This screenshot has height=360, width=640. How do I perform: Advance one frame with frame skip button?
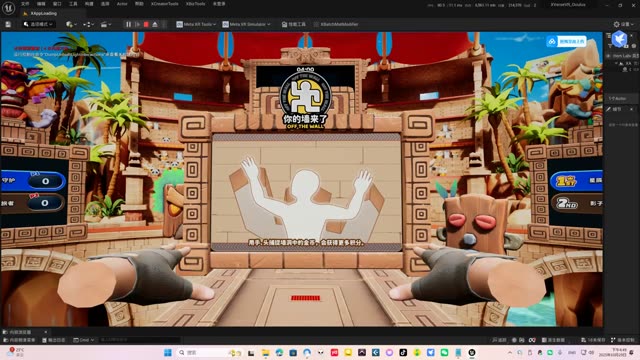(138, 24)
